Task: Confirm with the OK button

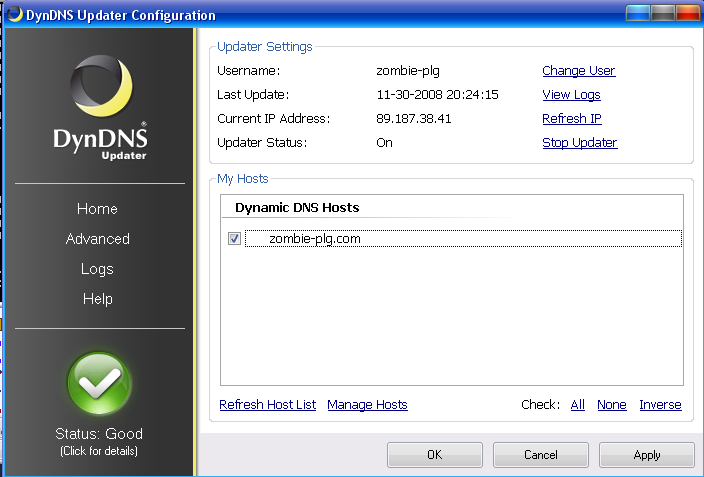Action: tap(435, 455)
